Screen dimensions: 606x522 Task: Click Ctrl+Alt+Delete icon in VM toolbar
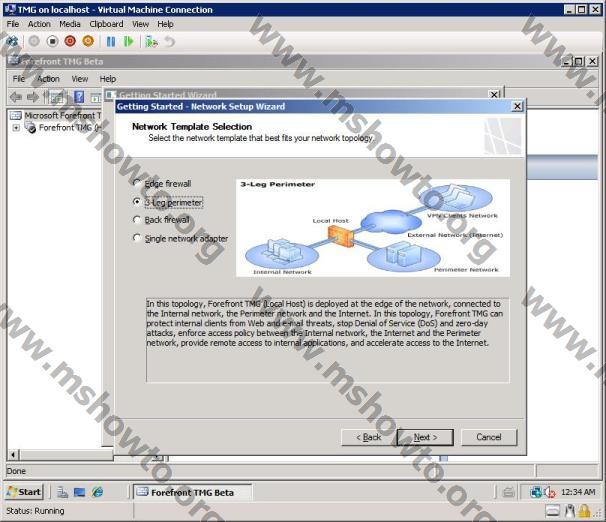[x=12, y=41]
